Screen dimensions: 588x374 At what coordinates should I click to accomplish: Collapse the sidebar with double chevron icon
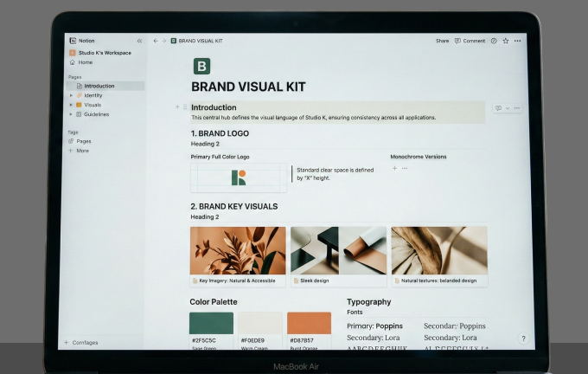tap(139, 41)
